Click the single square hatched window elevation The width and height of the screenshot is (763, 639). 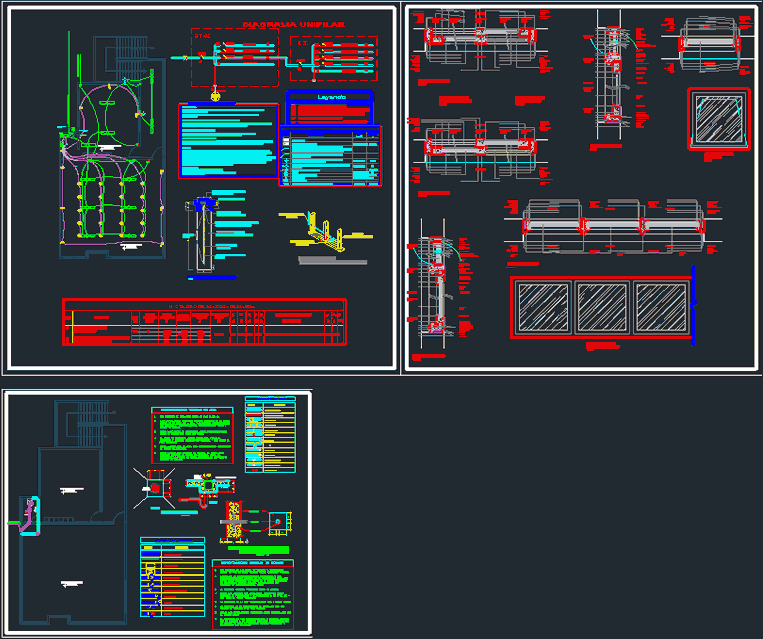tap(719, 119)
